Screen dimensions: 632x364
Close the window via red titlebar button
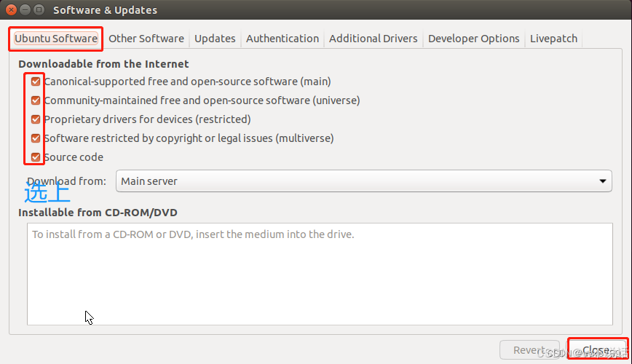pyautogui.click(x=12, y=9)
